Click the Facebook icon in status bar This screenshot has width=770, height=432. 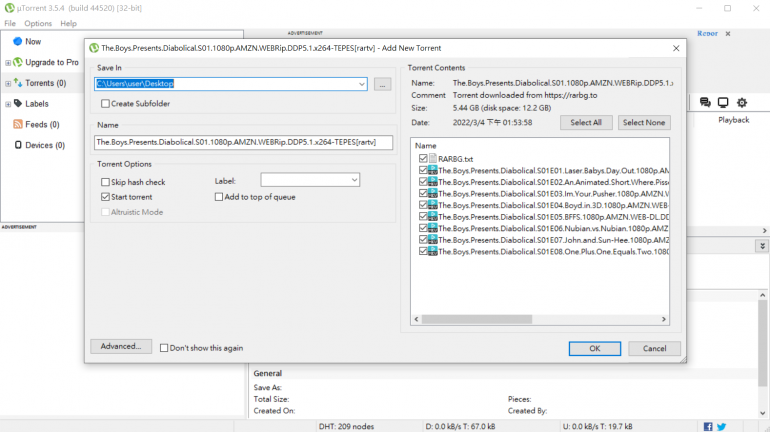pos(708,427)
